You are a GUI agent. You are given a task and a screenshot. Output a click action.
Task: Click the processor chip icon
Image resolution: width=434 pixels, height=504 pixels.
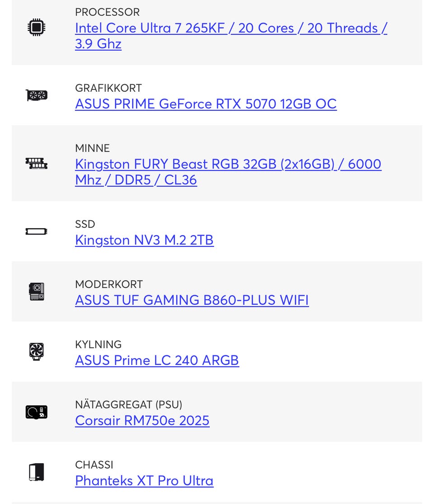(36, 28)
